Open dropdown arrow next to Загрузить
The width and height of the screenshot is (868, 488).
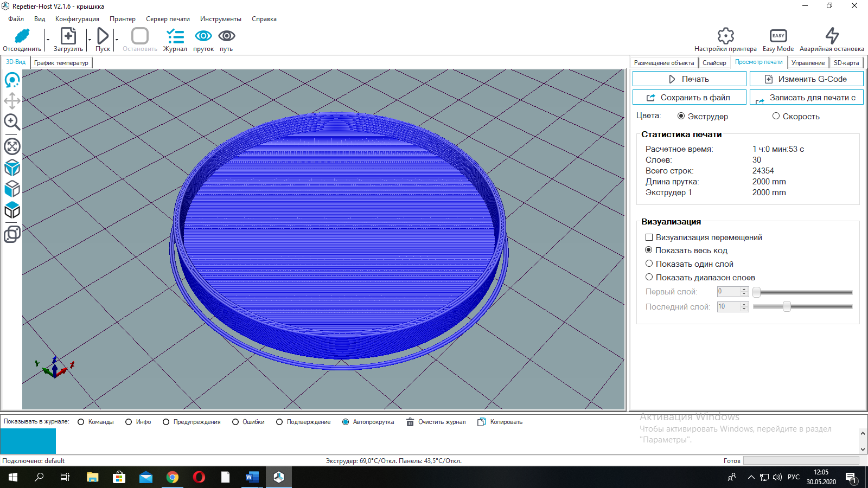coord(90,40)
